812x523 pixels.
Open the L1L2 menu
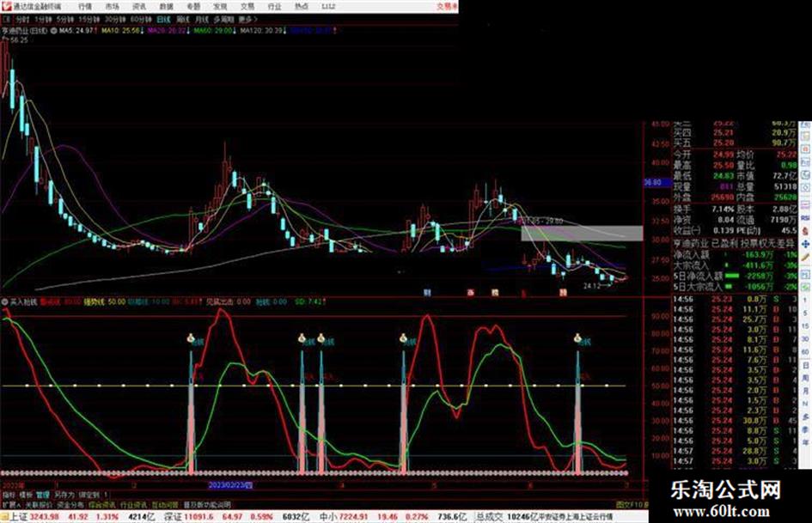click(x=328, y=7)
